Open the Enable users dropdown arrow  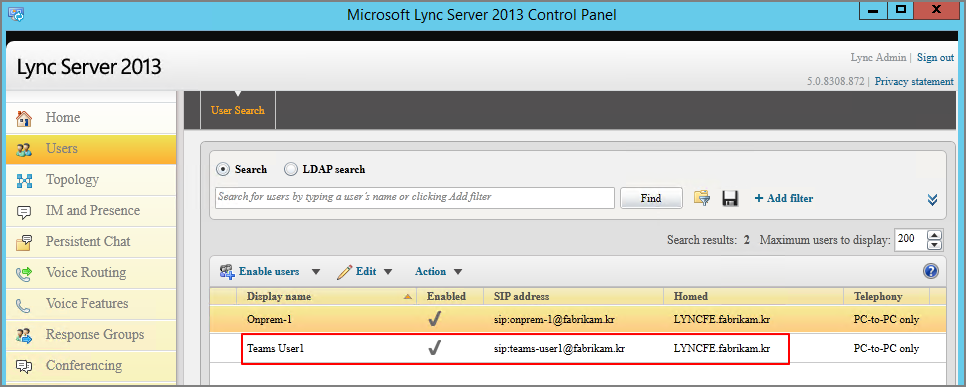(315, 272)
